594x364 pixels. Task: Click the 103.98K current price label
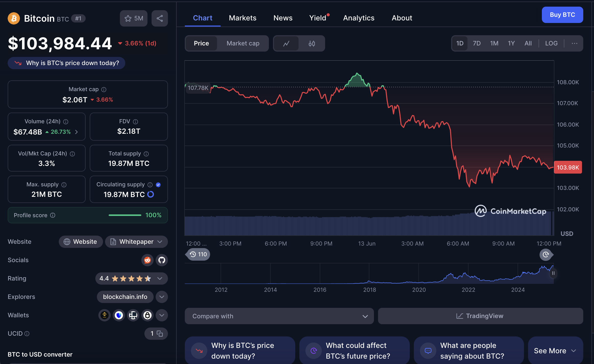[x=568, y=167]
